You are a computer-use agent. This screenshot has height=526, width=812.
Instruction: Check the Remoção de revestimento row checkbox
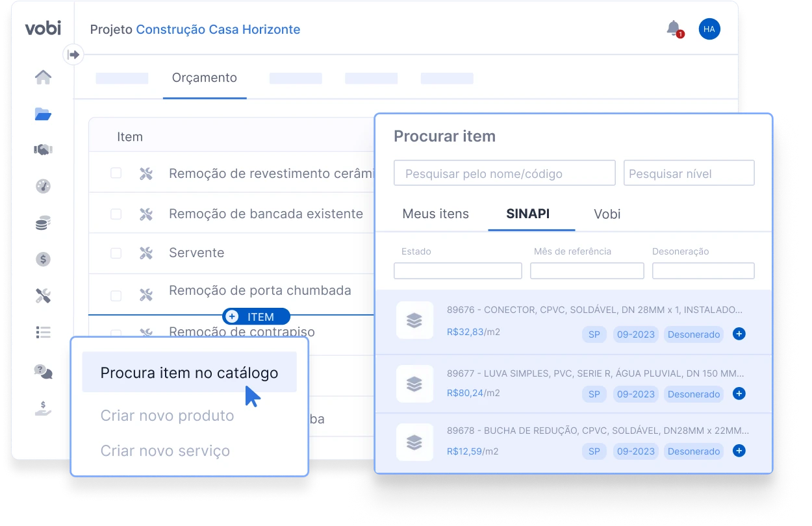pyautogui.click(x=116, y=173)
